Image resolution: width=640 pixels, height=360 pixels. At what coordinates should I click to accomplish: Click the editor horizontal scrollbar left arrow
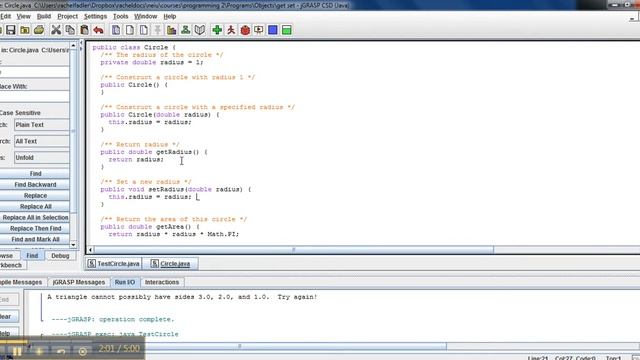tap(91, 249)
